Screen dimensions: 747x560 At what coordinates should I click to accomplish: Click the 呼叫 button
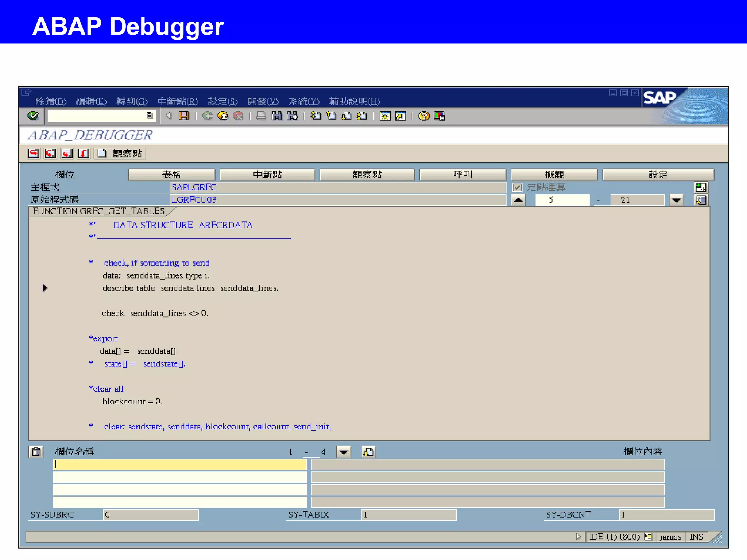tap(463, 175)
